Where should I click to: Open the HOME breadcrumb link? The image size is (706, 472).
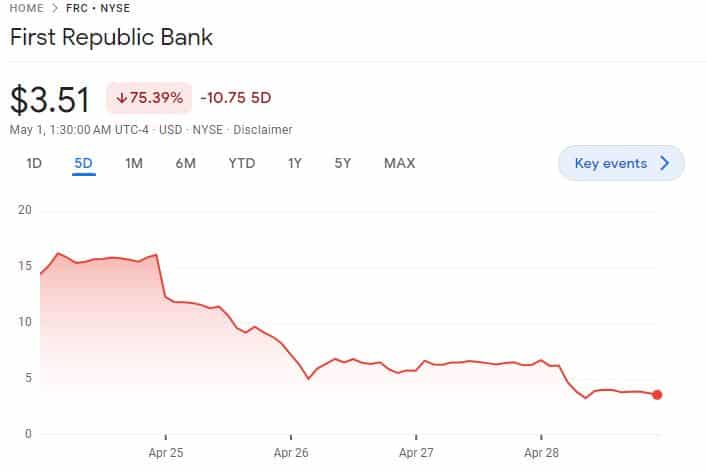pos(27,8)
